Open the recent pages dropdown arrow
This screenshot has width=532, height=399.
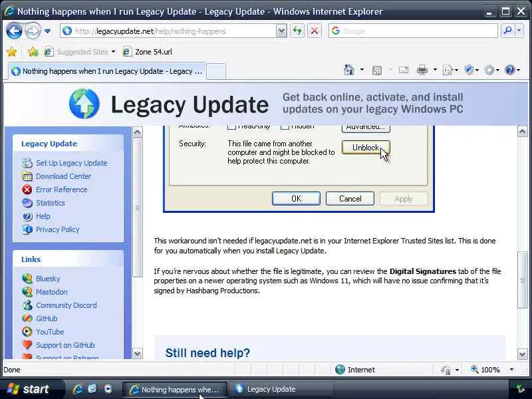coord(47,31)
